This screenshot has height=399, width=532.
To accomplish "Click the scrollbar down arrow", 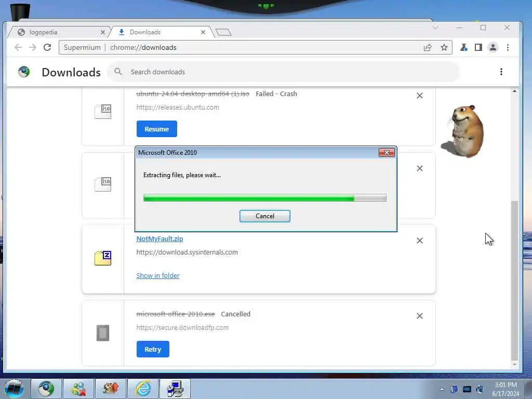I will click(x=514, y=364).
